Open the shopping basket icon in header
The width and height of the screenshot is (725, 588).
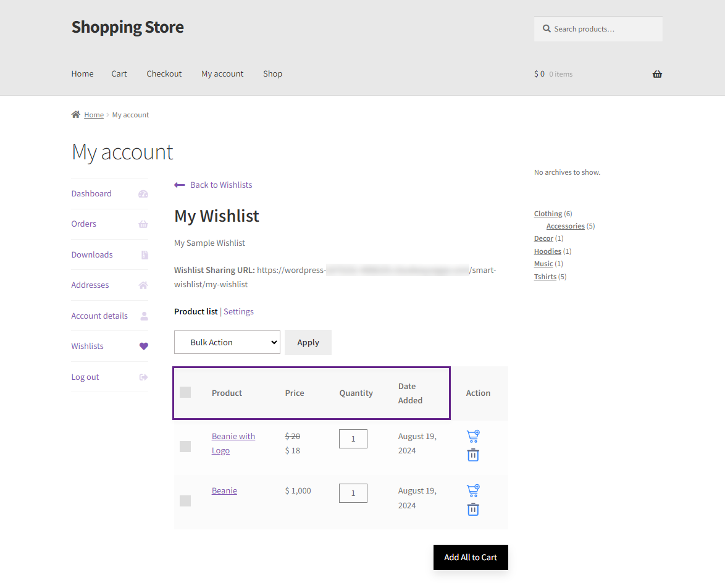tap(657, 74)
